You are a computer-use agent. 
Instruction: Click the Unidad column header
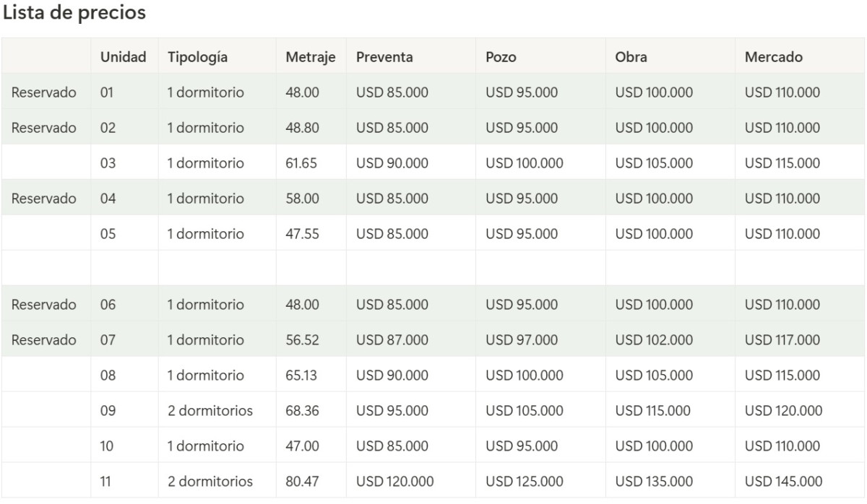(x=124, y=57)
